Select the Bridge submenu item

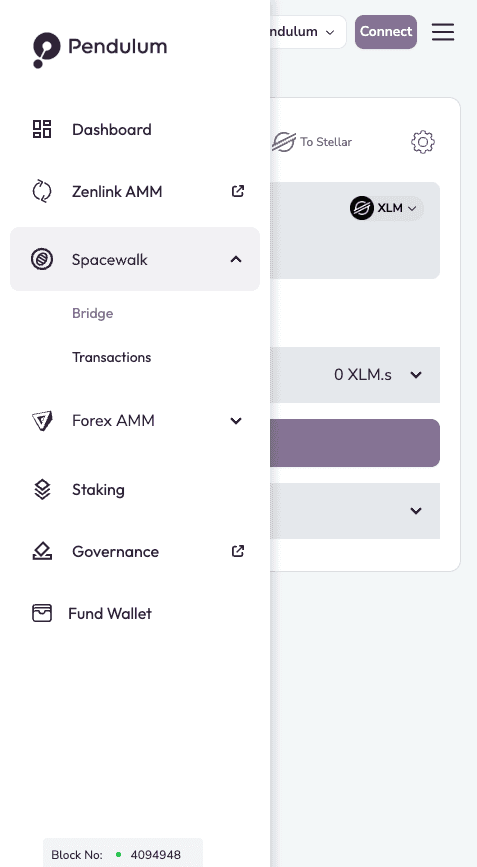[x=92, y=313]
